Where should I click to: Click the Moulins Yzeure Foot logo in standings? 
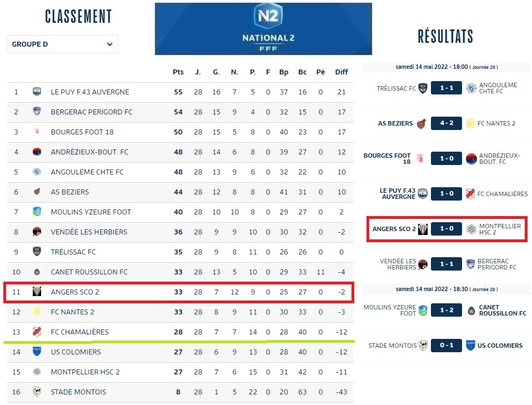(x=37, y=212)
